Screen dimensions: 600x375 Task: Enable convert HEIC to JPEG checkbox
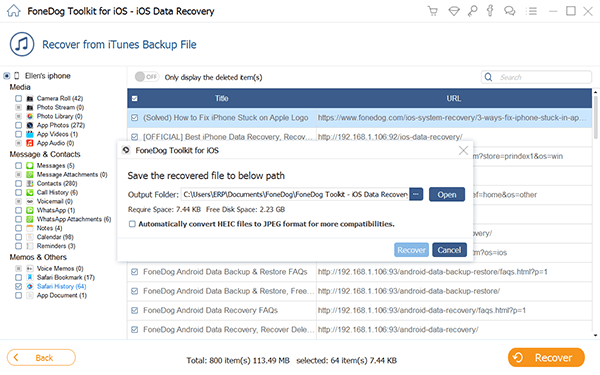[132, 224]
